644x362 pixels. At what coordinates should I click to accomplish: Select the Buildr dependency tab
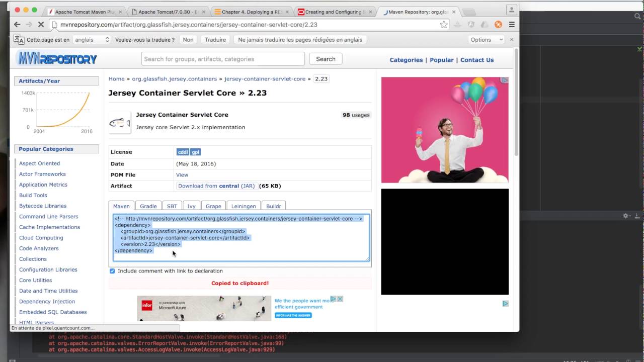pyautogui.click(x=274, y=206)
